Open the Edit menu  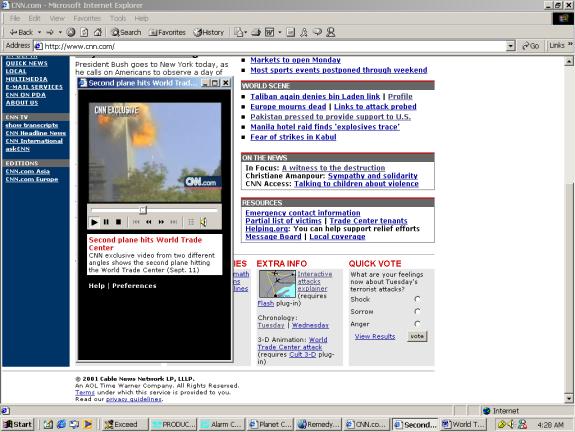pos(34,18)
